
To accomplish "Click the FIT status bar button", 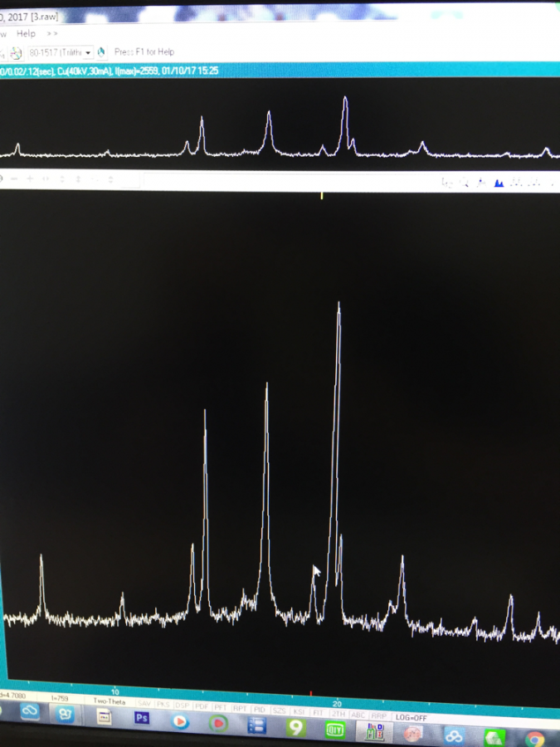I will [x=318, y=713].
